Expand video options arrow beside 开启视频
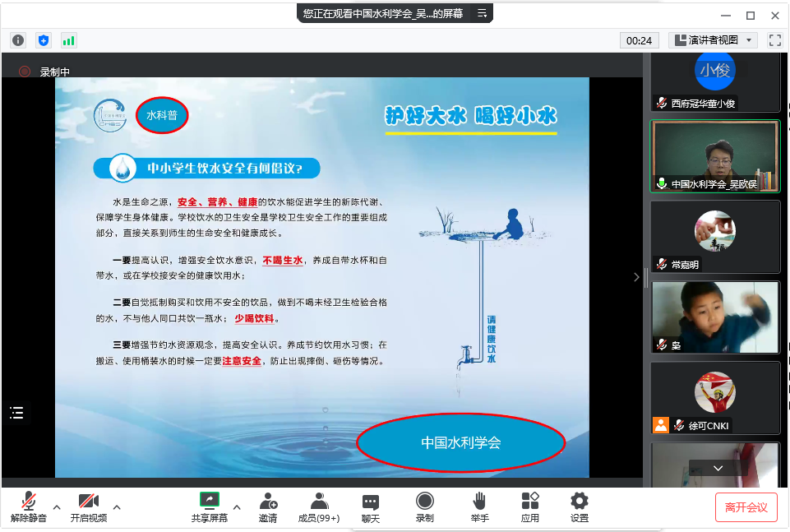 tap(117, 507)
